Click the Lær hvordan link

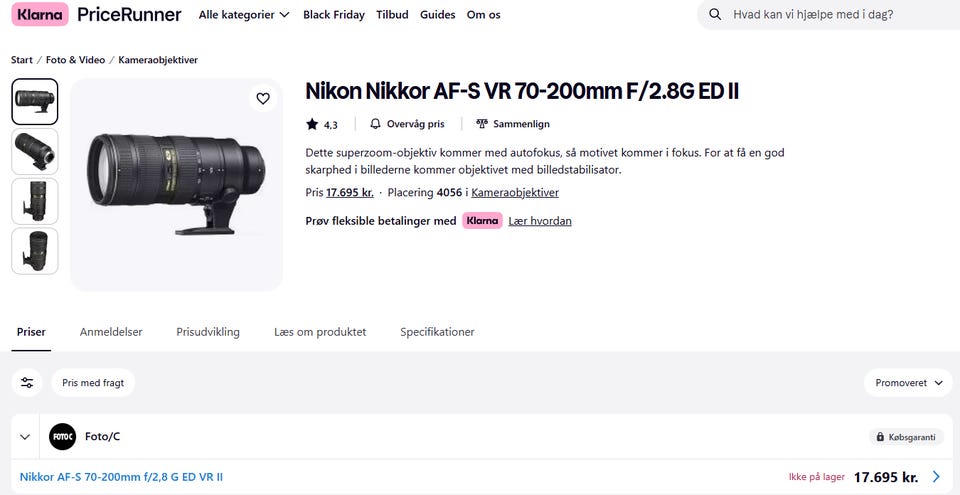[x=540, y=221]
